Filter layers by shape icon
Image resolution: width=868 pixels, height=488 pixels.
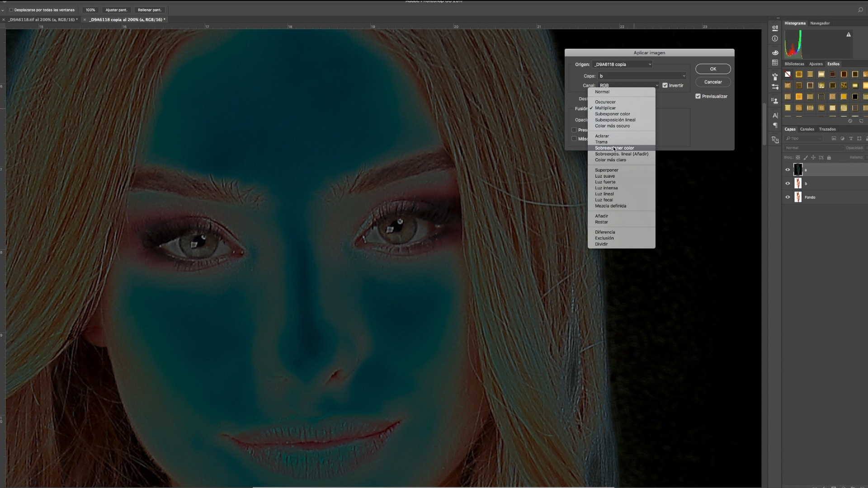click(859, 138)
